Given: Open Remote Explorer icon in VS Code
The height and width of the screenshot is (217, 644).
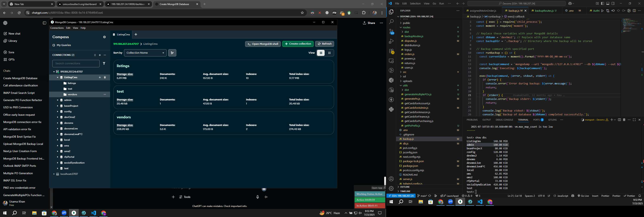Looking at the screenshot, I should [x=391, y=61].
